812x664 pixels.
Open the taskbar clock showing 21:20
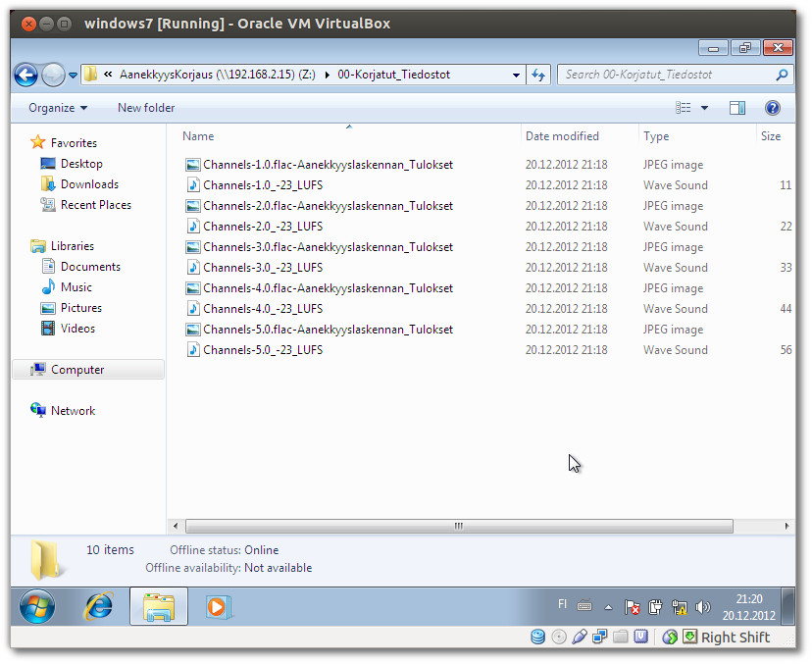[749, 607]
